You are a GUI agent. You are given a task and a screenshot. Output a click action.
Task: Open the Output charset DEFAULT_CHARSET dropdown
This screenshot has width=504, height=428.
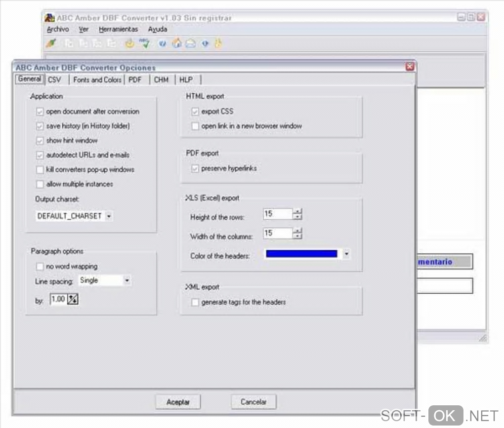tap(109, 216)
